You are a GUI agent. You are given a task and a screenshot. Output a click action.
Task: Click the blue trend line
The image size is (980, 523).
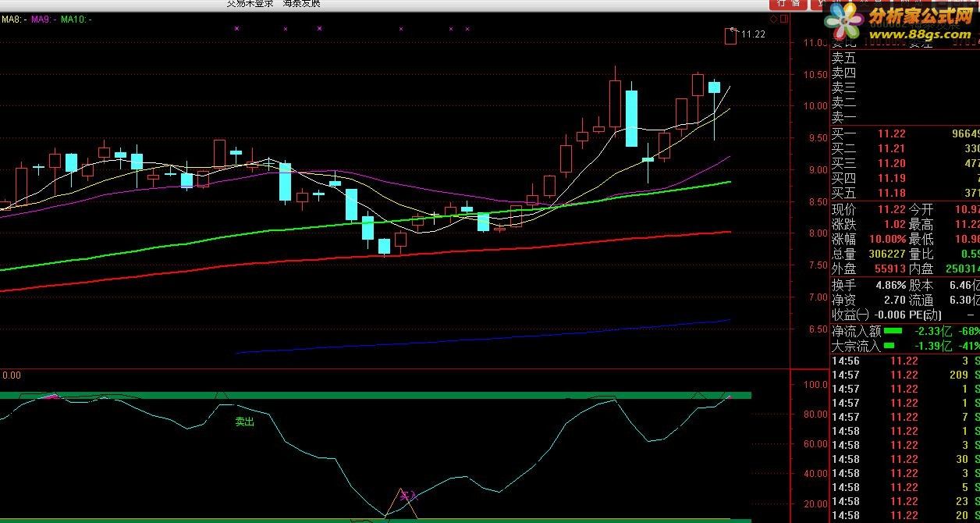(x=484, y=338)
